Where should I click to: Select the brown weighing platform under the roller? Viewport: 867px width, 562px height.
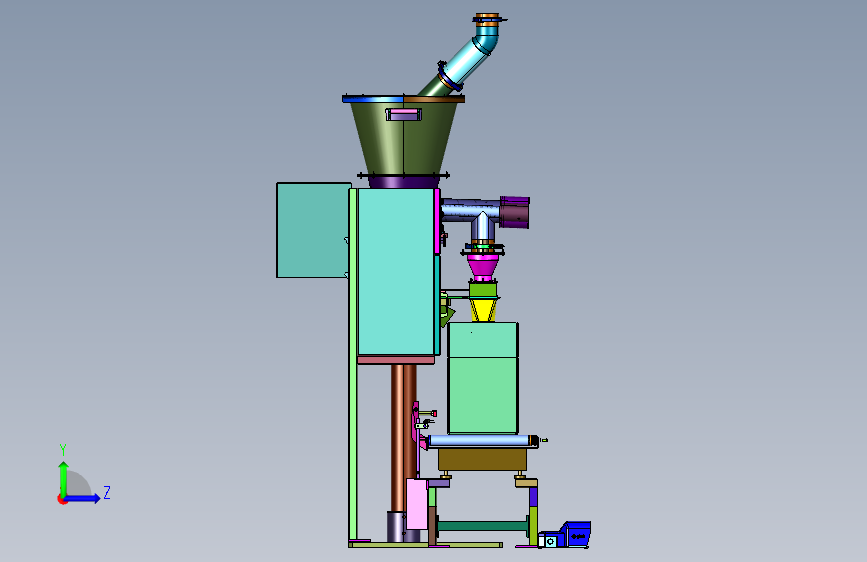click(x=482, y=459)
